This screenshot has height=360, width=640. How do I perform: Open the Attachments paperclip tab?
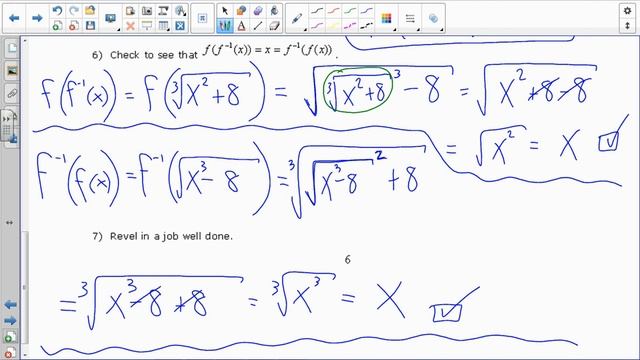click(12, 94)
